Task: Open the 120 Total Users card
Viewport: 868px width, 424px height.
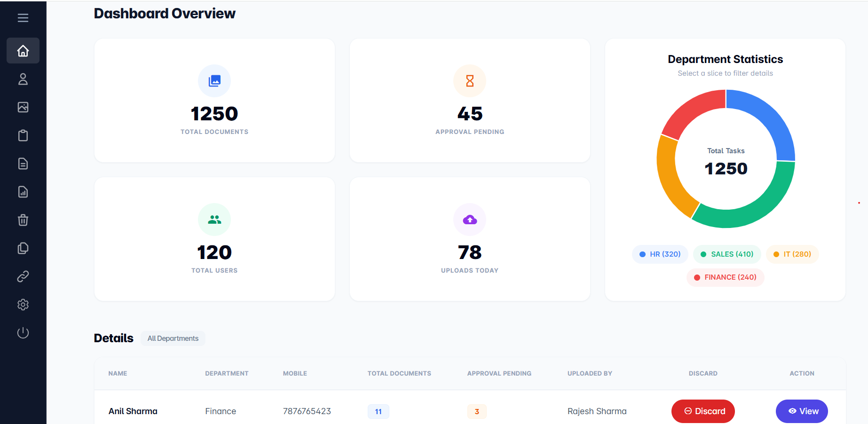Action: (214, 239)
